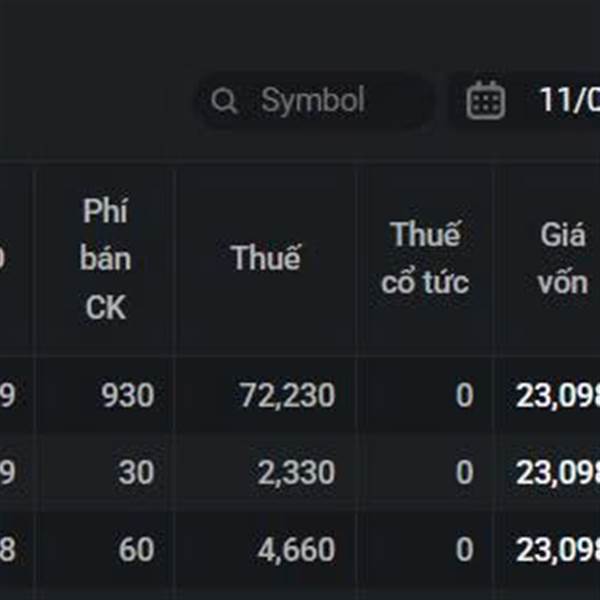Select the Thuế cổ tức column header
This screenshot has width=600, height=600.
[x=425, y=258]
